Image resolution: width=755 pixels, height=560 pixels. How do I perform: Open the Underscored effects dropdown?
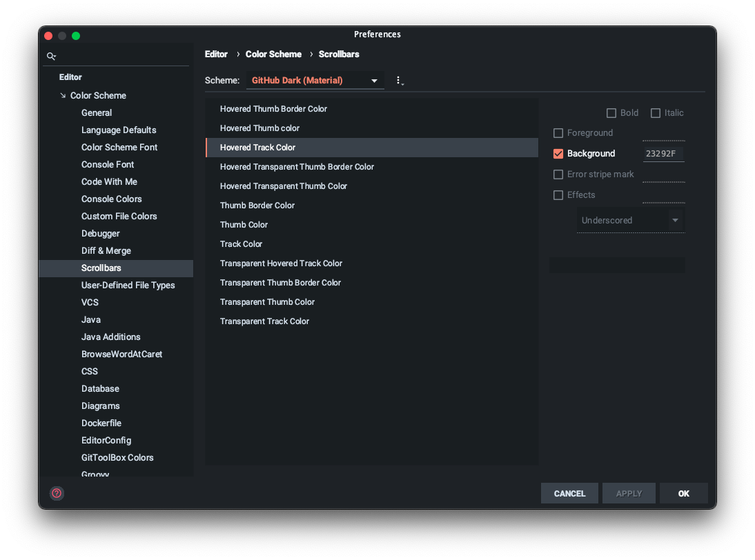pyautogui.click(x=630, y=220)
